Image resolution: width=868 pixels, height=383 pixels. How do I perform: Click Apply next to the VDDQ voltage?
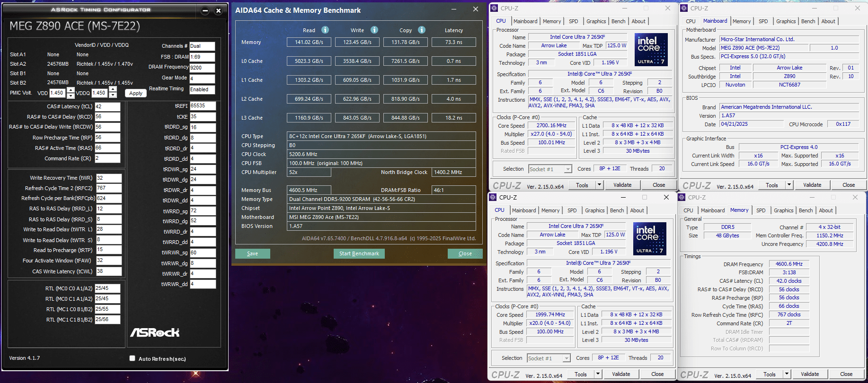136,93
